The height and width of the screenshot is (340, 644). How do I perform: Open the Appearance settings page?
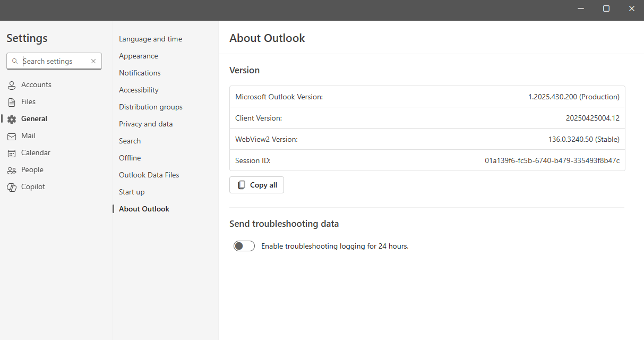point(139,56)
